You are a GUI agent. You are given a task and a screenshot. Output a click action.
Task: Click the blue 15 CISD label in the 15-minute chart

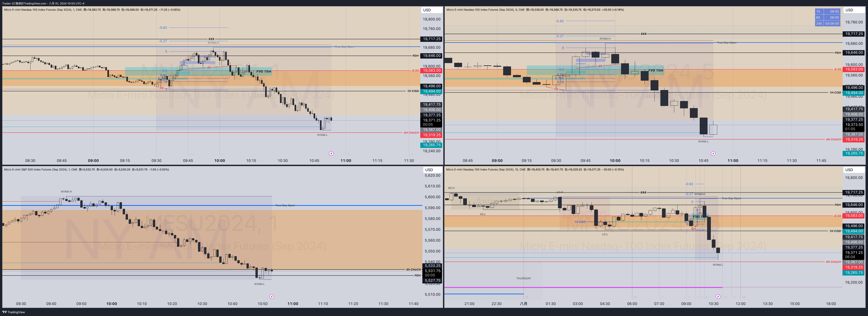coord(580,222)
